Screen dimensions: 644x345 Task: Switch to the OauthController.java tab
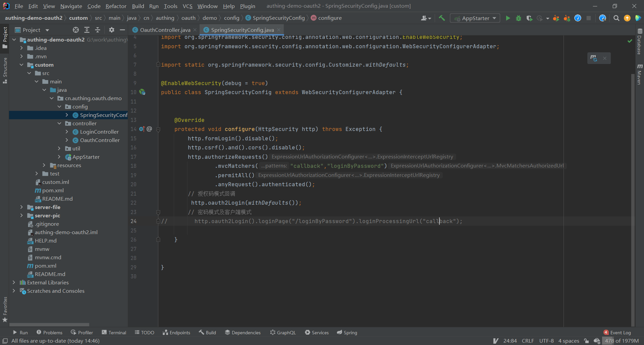[165, 30]
